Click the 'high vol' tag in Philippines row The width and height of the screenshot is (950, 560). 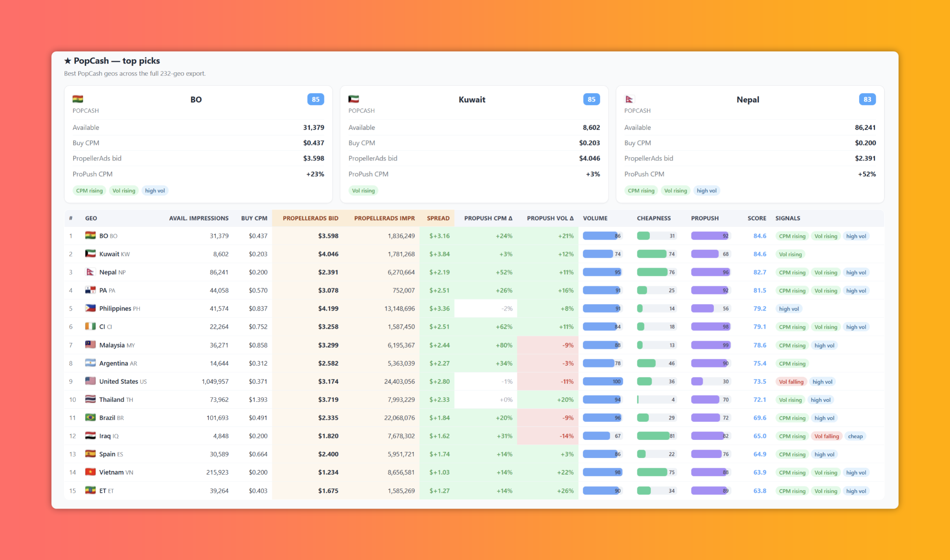click(x=789, y=309)
